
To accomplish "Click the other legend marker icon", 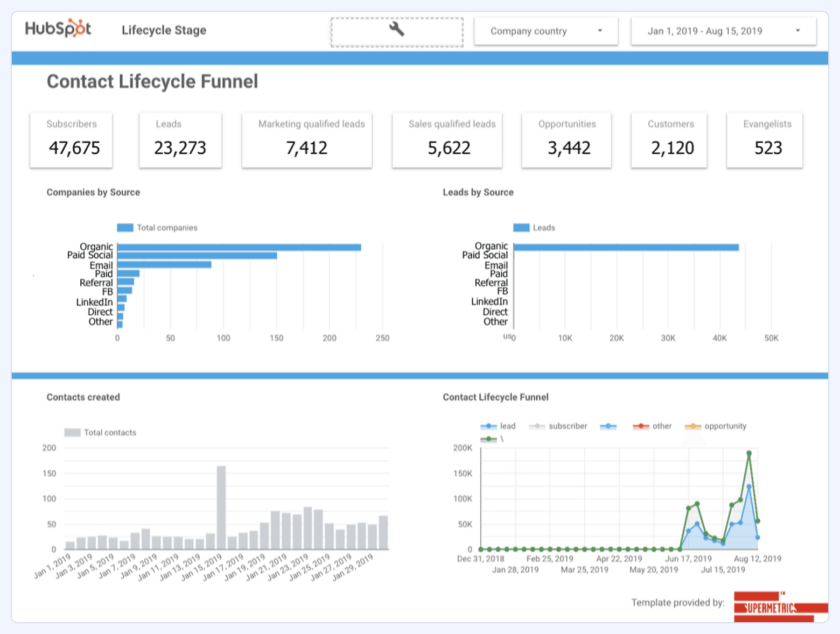I will tap(641, 426).
